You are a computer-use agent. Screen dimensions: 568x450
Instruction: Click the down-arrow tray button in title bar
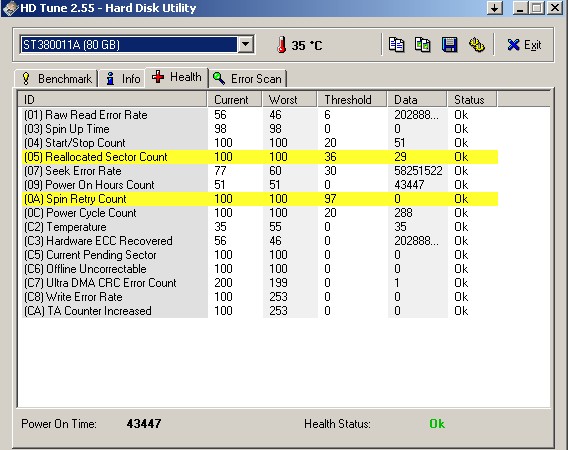tap(494, 8)
